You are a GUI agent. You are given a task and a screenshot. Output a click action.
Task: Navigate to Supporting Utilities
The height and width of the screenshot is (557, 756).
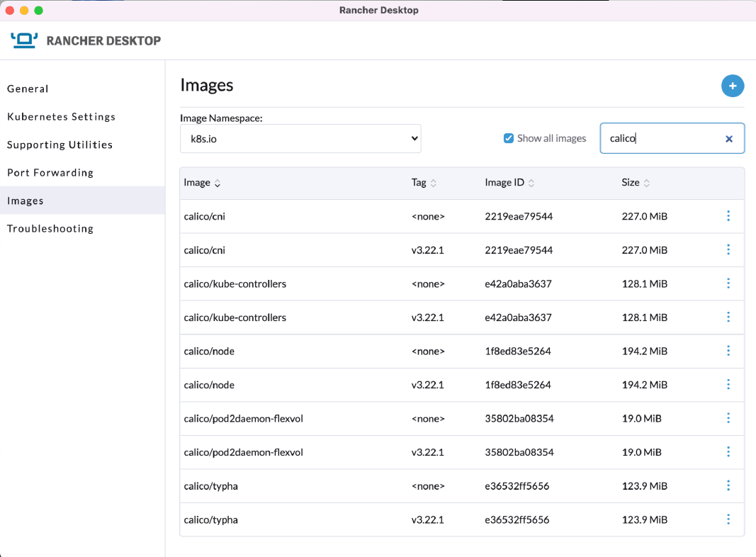tap(60, 145)
